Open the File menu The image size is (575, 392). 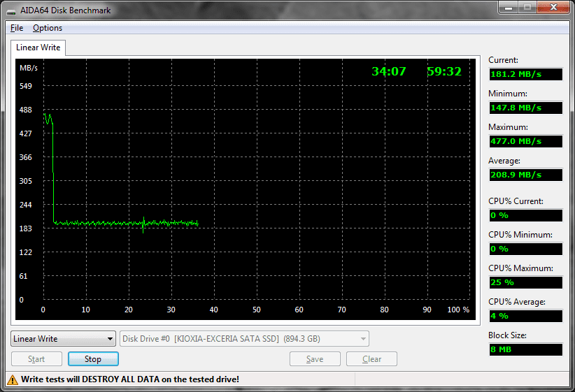[x=17, y=28]
